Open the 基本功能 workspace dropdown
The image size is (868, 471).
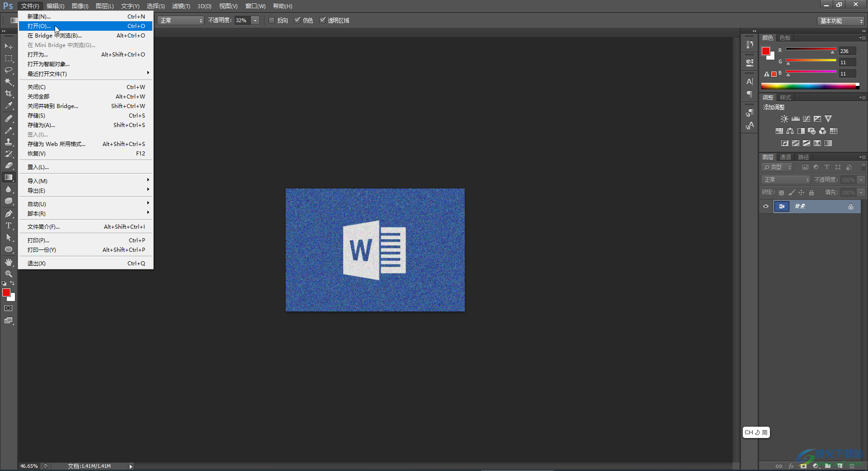point(841,21)
